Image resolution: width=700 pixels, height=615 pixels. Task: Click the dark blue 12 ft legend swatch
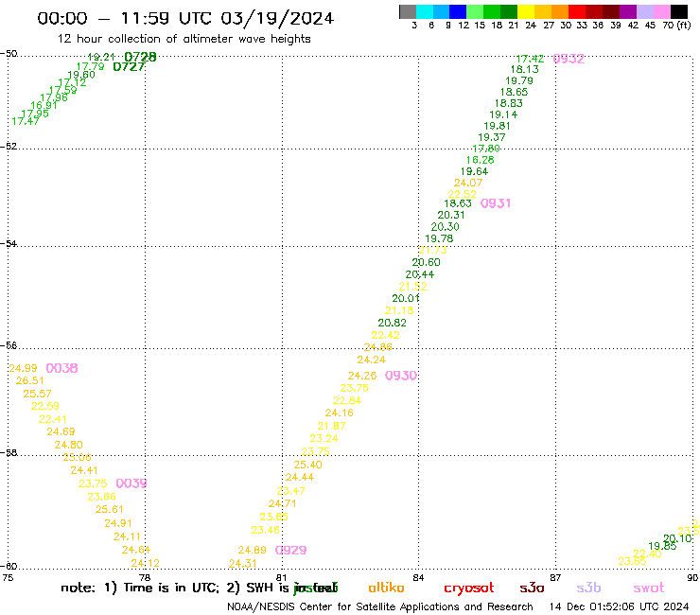[458, 11]
